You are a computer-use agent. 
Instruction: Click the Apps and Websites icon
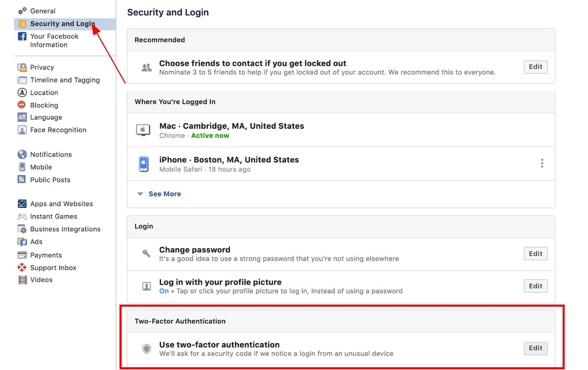tap(22, 204)
